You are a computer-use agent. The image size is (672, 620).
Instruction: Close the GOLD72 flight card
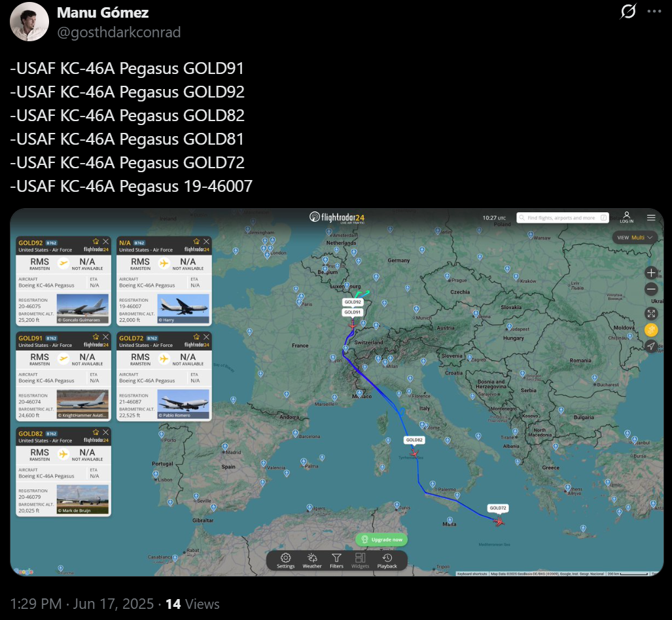[206, 337]
